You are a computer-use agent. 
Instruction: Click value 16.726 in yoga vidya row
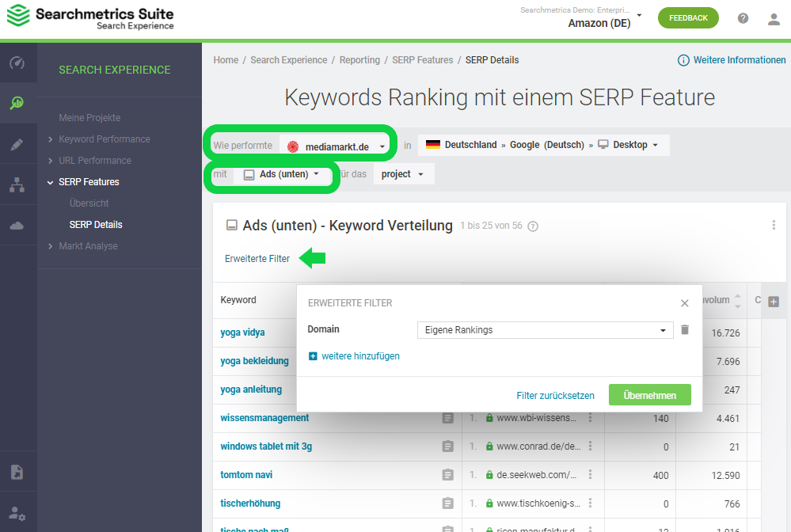tap(725, 333)
